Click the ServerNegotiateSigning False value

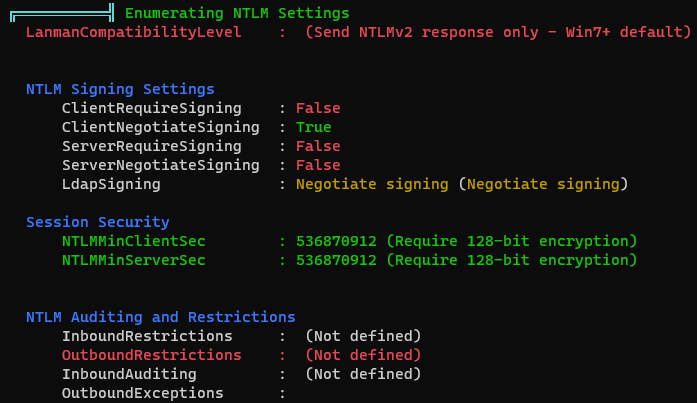pos(318,165)
